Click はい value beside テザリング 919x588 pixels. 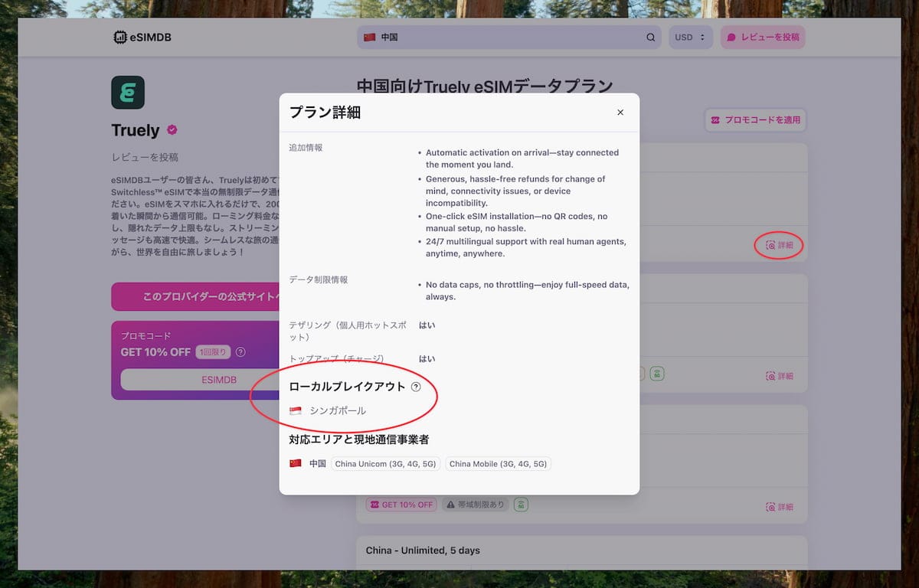[427, 325]
